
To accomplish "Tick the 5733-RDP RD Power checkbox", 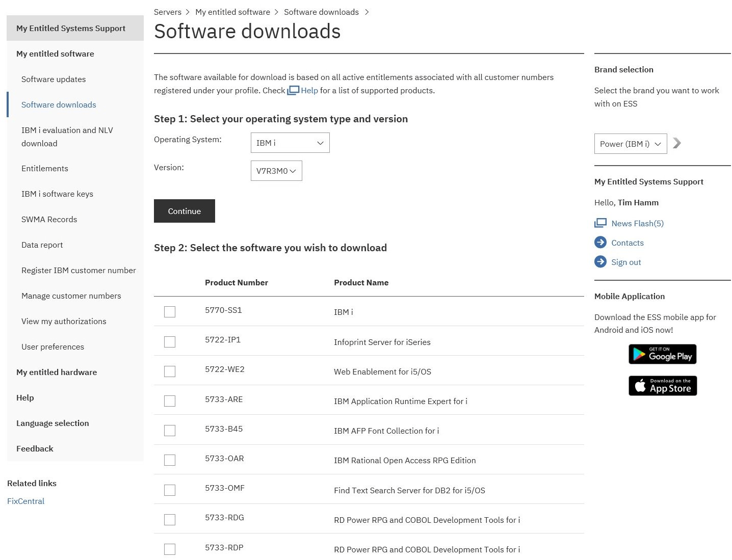I will 170,549.
